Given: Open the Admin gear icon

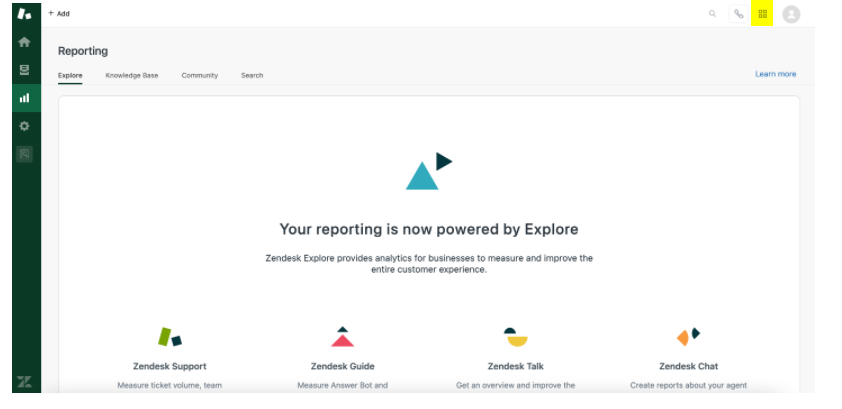Looking at the screenshot, I should point(25,126).
